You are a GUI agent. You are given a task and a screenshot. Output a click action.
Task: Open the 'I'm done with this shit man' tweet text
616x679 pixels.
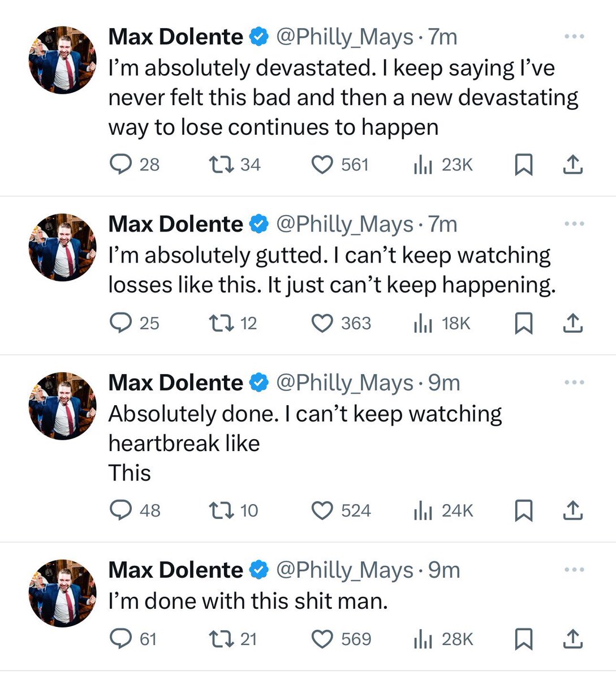pyautogui.click(x=248, y=601)
